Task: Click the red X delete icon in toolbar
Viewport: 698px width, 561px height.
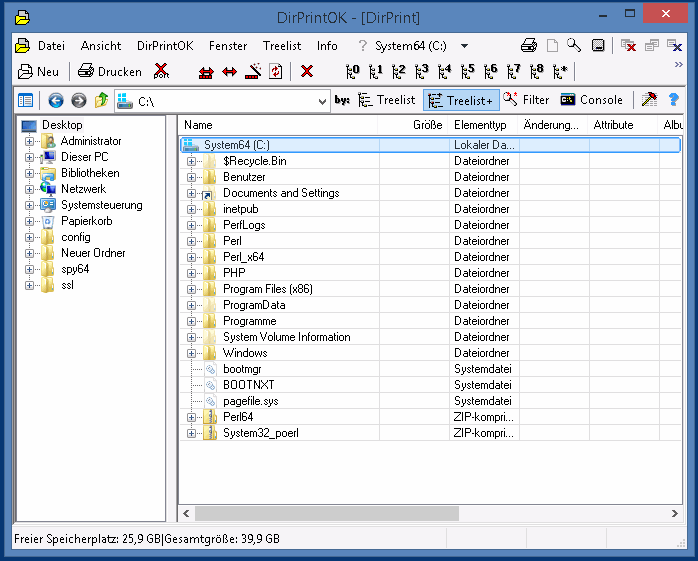Action: [x=307, y=71]
